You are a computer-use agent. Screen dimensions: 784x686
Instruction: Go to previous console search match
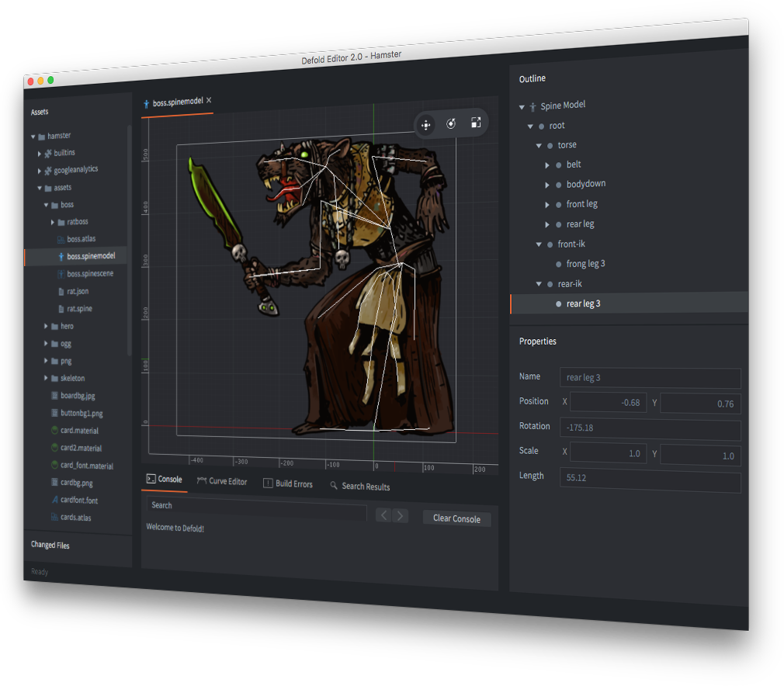tap(383, 515)
